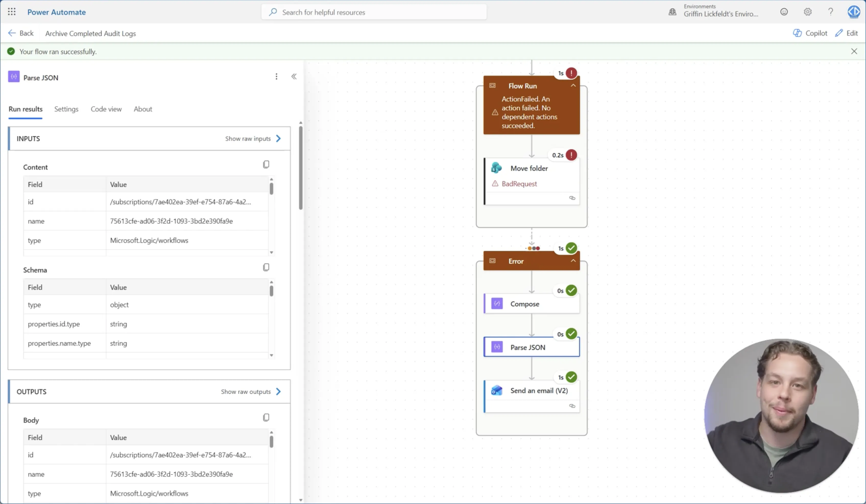Click the Compose success checkmark badge
The height and width of the screenshot is (504, 866).
coord(571,291)
